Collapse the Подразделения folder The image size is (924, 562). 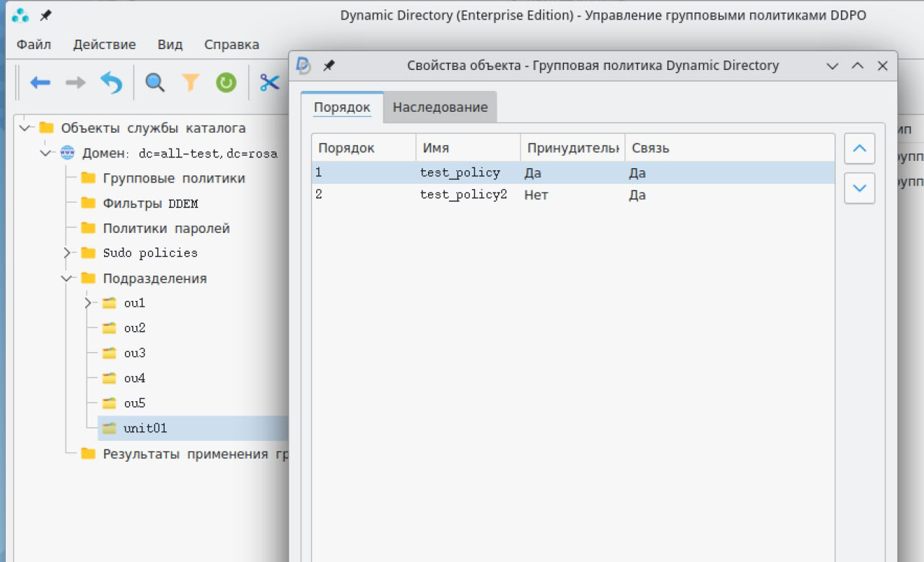coord(67,278)
